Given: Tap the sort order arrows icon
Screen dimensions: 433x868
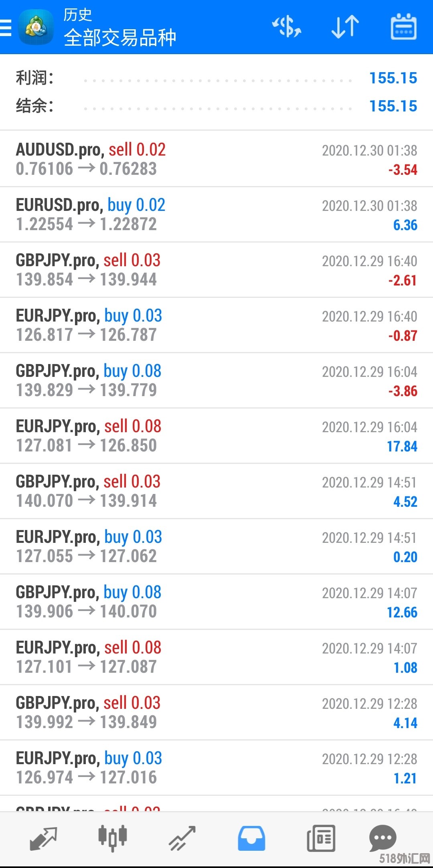Looking at the screenshot, I should pyautogui.click(x=345, y=27).
